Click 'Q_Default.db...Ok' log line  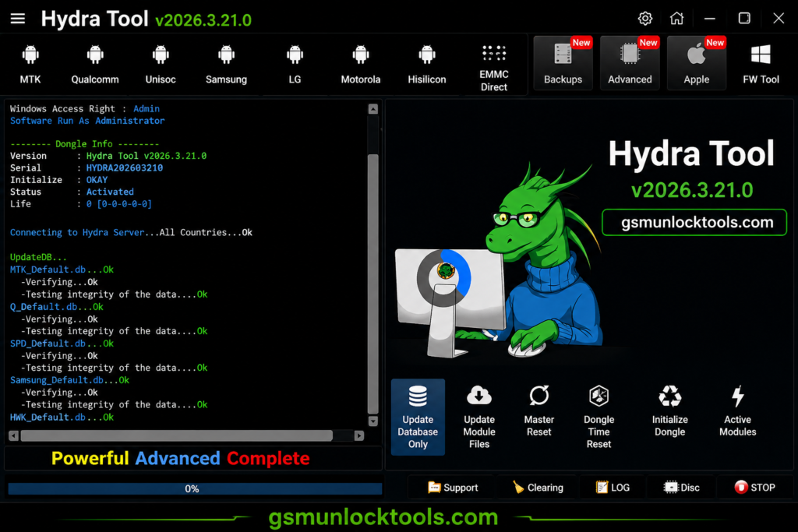56,307
